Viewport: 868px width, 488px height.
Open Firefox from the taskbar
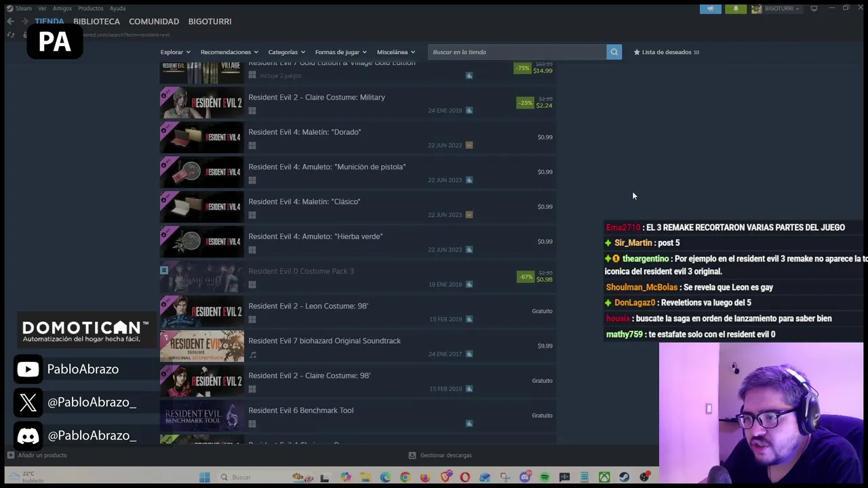pos(425,477)
